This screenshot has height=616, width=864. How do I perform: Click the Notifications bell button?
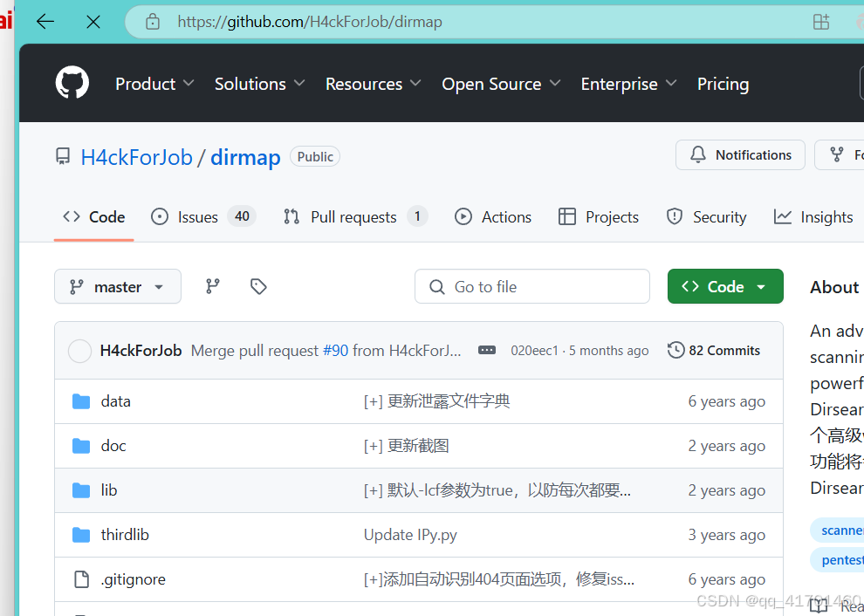(740, 154)
